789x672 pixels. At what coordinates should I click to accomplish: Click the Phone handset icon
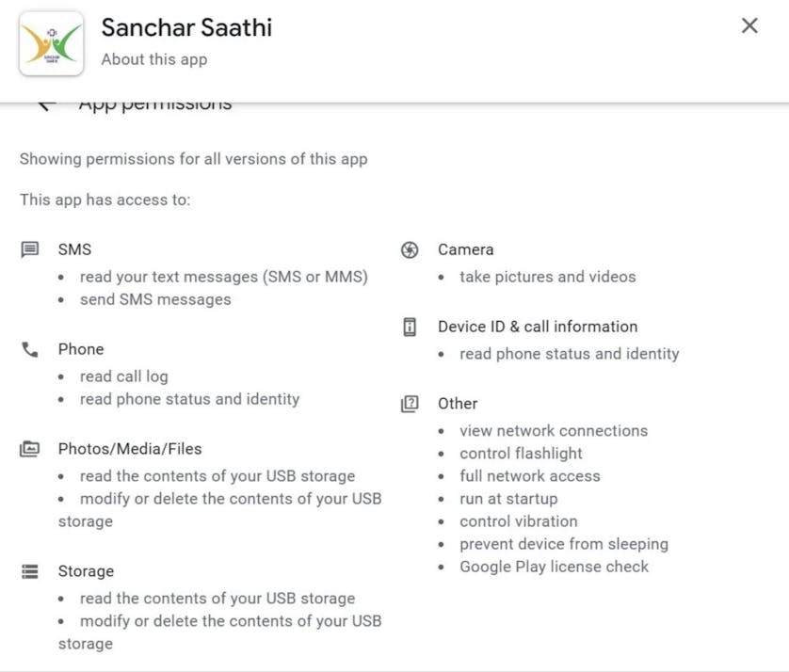[x=30, y=349]
